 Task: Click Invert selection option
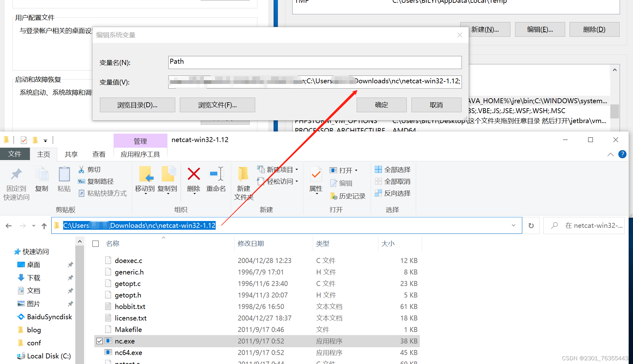tap(393, 193)
